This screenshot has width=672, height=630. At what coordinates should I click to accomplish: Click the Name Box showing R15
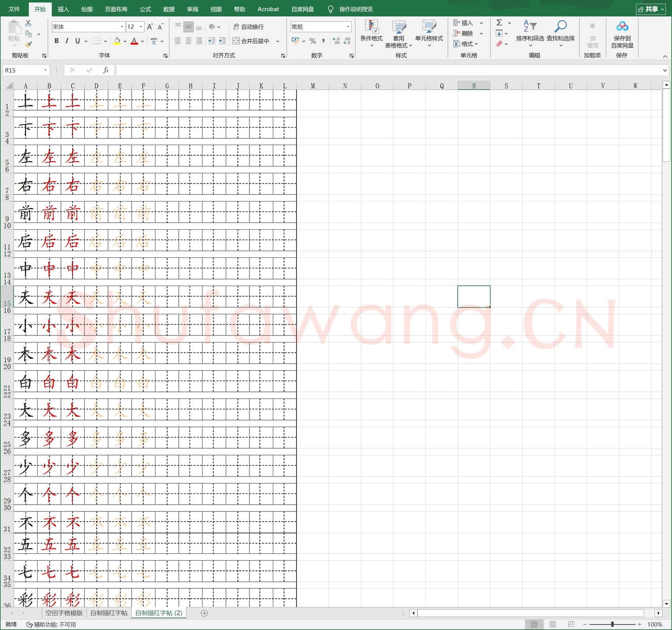(x=25, y=70)
